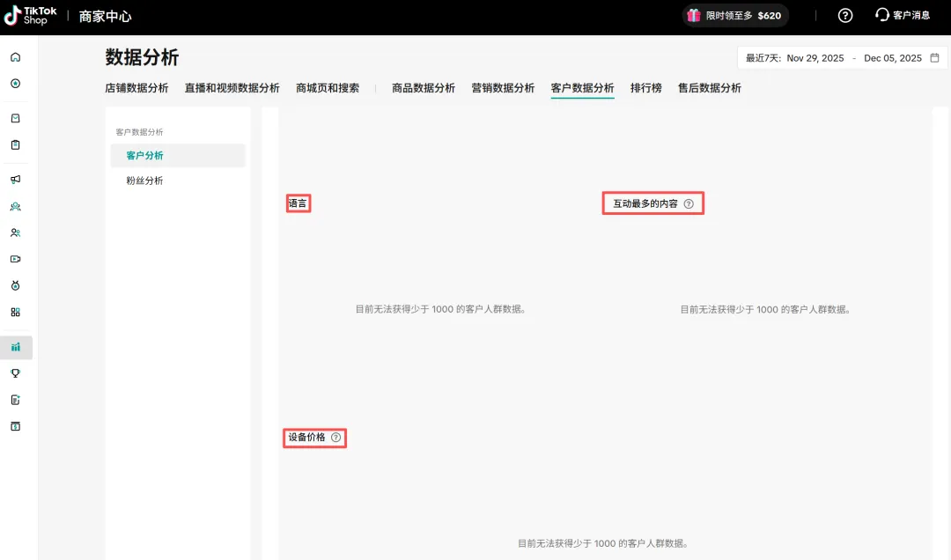Click the Nov 29, 2025 start date
The height and width of the screenshot is (560, 951).
click(x=815, y=58)
